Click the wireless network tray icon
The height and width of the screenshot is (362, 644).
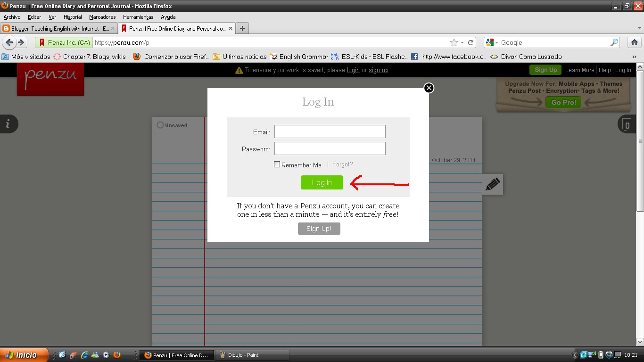click(x=593, y=355)
